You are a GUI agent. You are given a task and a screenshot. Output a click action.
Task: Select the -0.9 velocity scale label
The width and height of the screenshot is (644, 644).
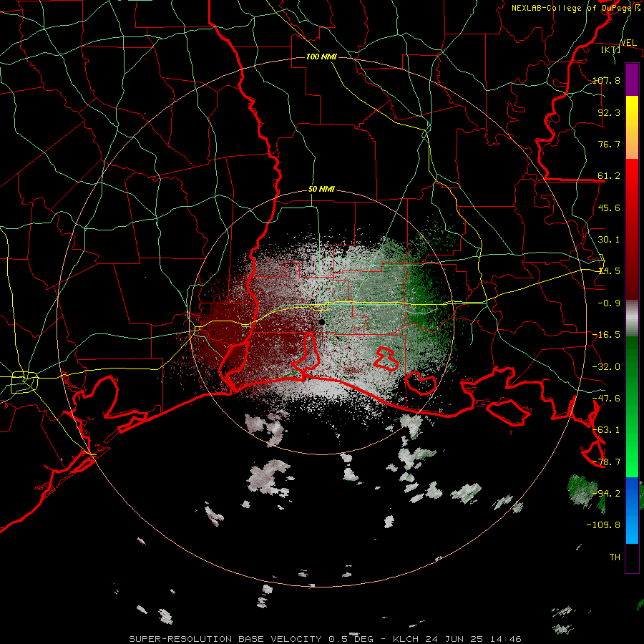point(609,303)
